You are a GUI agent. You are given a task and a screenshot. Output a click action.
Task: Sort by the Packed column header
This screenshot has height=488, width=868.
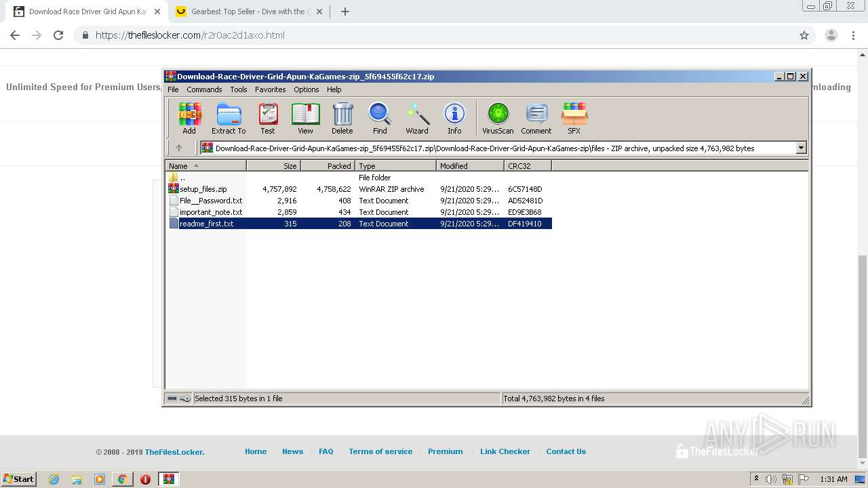(x=328, y=165)
